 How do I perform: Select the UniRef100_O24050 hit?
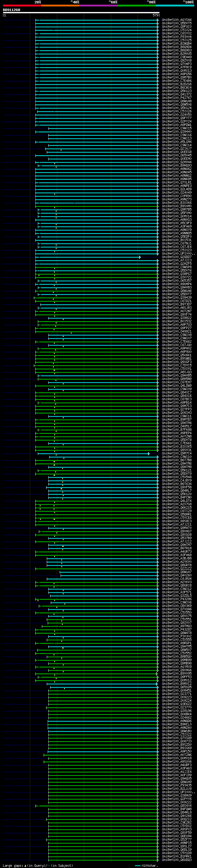(176, 115)
